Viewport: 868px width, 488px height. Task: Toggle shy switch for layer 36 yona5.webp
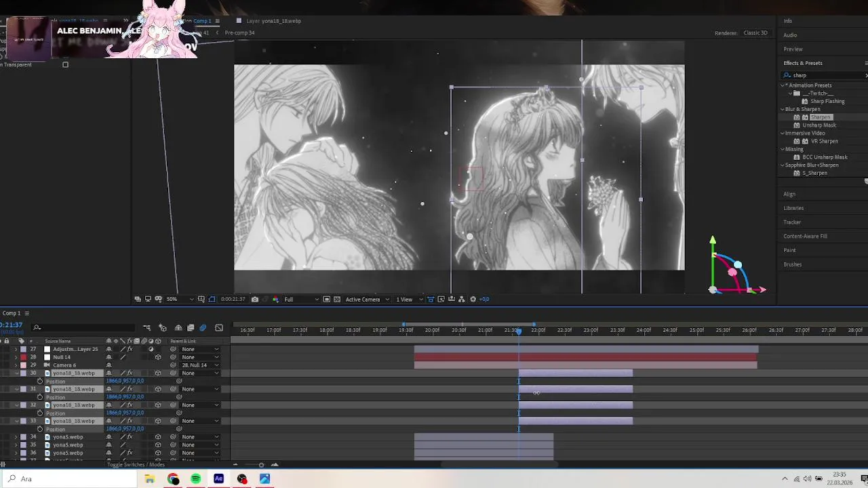[x=108, y=453]
